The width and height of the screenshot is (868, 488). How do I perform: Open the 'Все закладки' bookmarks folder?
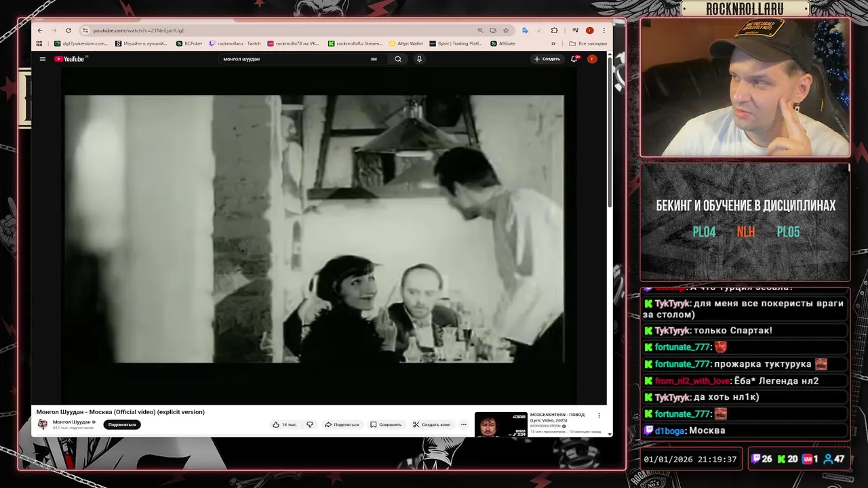tap(588, 43)
